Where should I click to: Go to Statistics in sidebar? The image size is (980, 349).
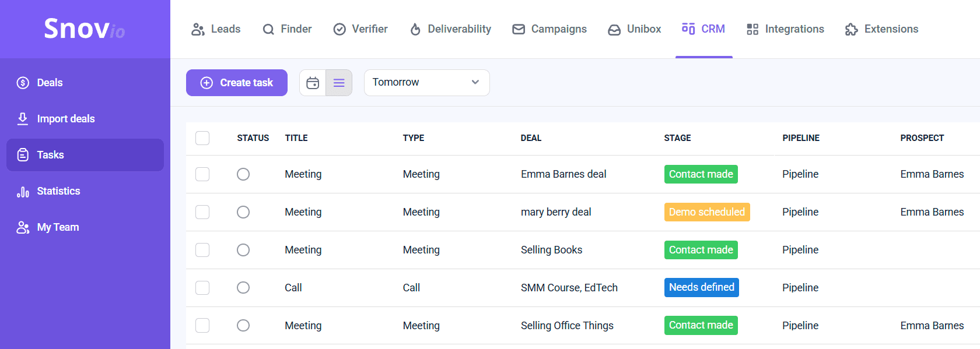(58, 191)
